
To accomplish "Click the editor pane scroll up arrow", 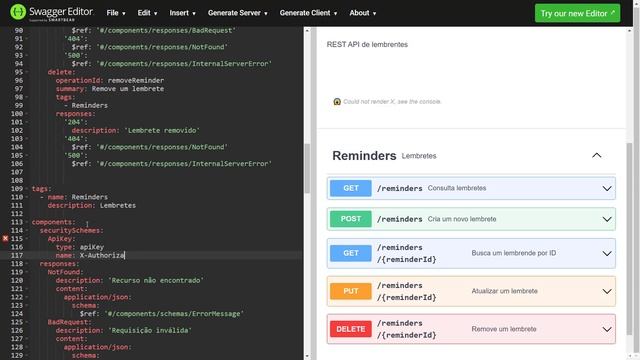I will (307, 30).
